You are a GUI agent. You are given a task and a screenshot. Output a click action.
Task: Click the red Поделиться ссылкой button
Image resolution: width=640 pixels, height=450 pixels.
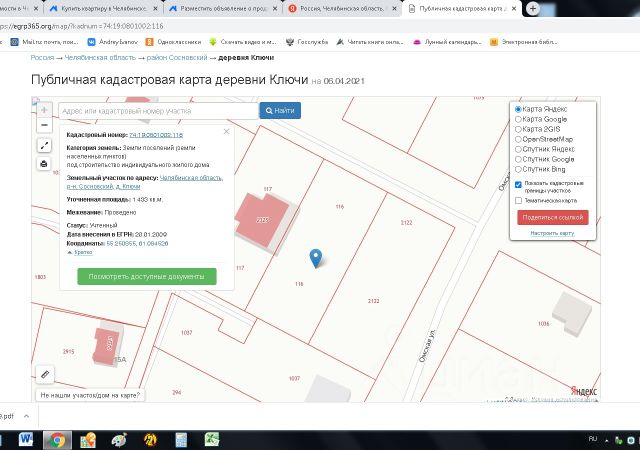[x=552, y=216]
